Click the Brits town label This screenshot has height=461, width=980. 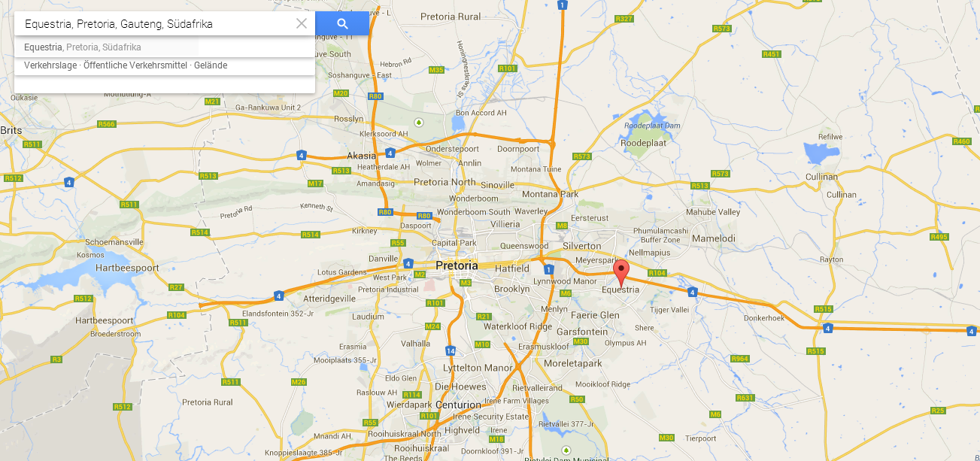coord(11,130)
